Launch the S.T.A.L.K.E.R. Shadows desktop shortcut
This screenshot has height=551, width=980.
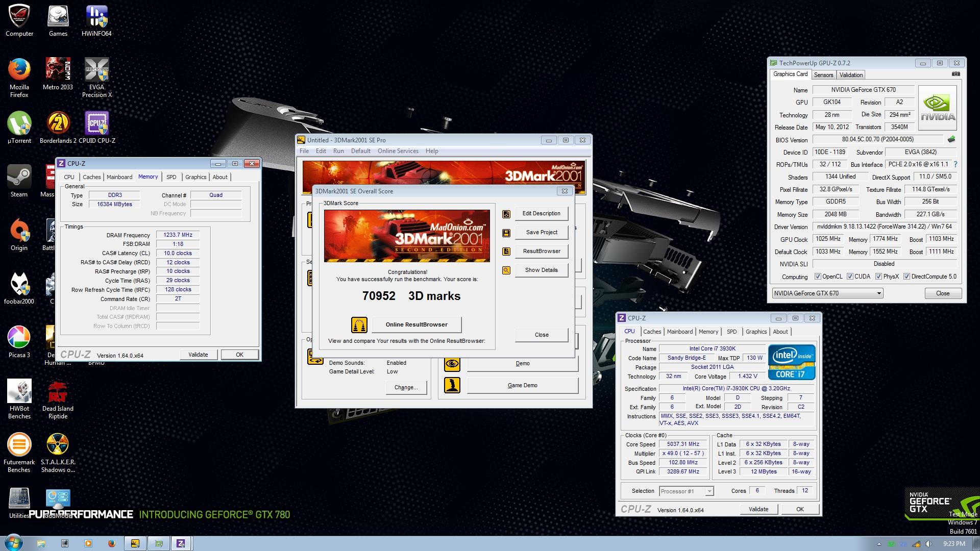pyautogui.click(x=58, y=453)
